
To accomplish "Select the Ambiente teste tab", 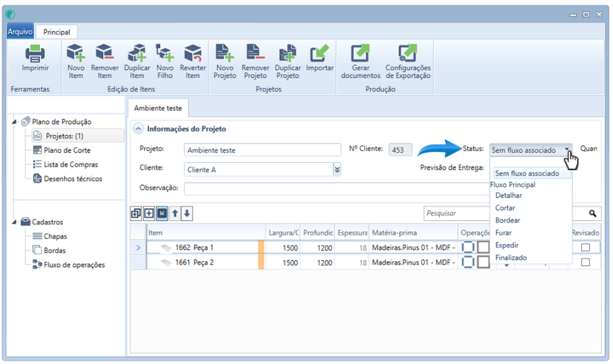I will click(158, 108).
